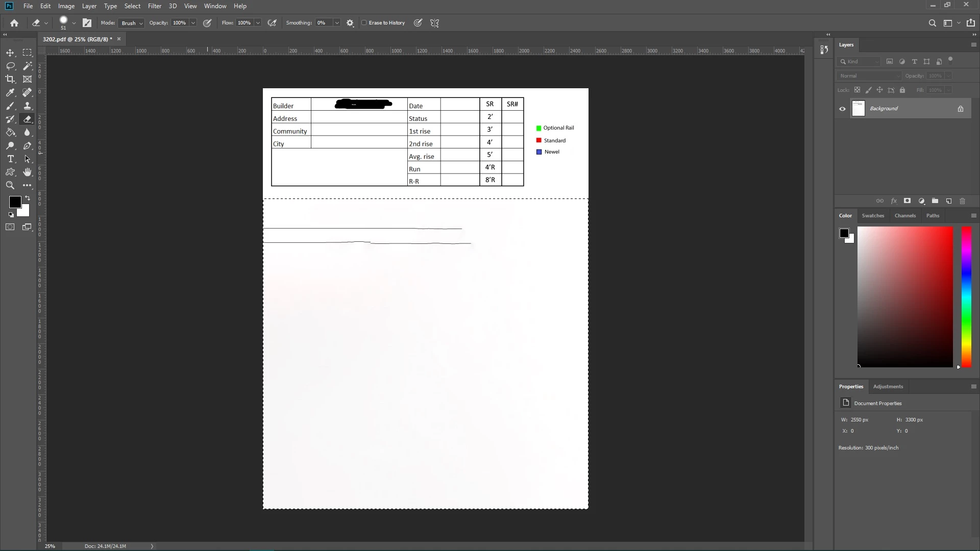Hide the Background layer visibility eye
The height and width of the screenshot is (551, 980).
pyautogui.click(x=843, y=109)
